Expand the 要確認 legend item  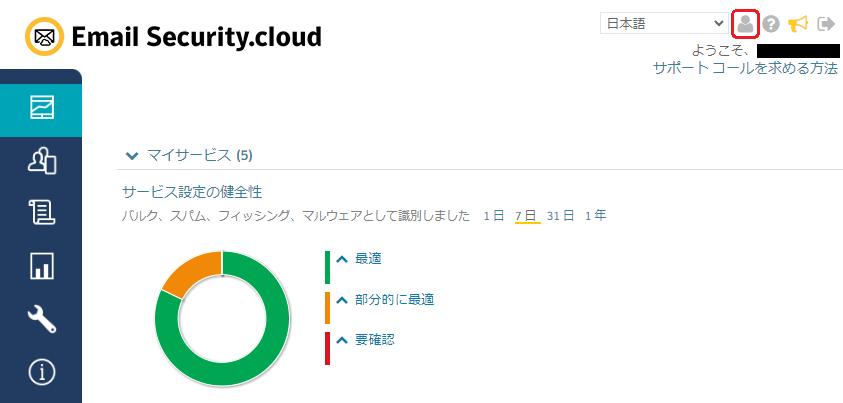coord(341,340)
